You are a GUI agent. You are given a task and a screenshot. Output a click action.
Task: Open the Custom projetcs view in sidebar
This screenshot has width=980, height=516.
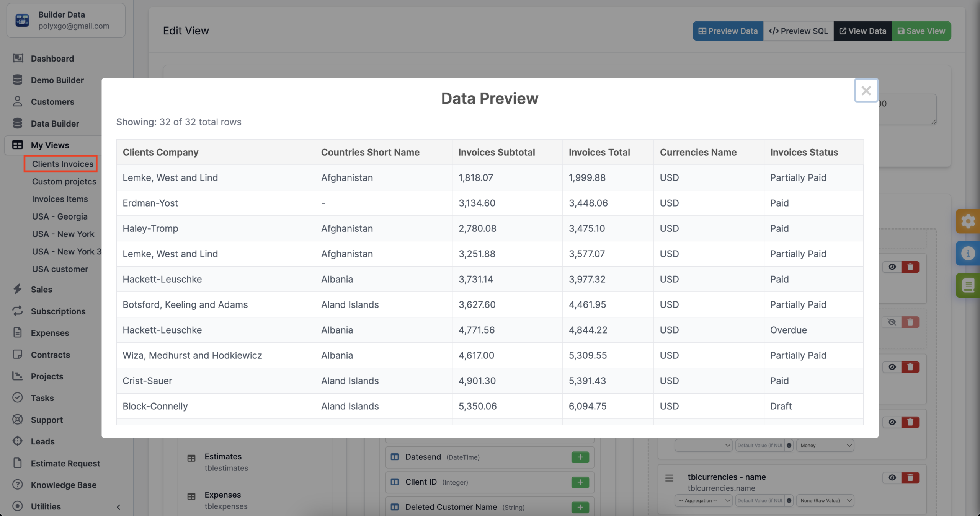[64, 182]
